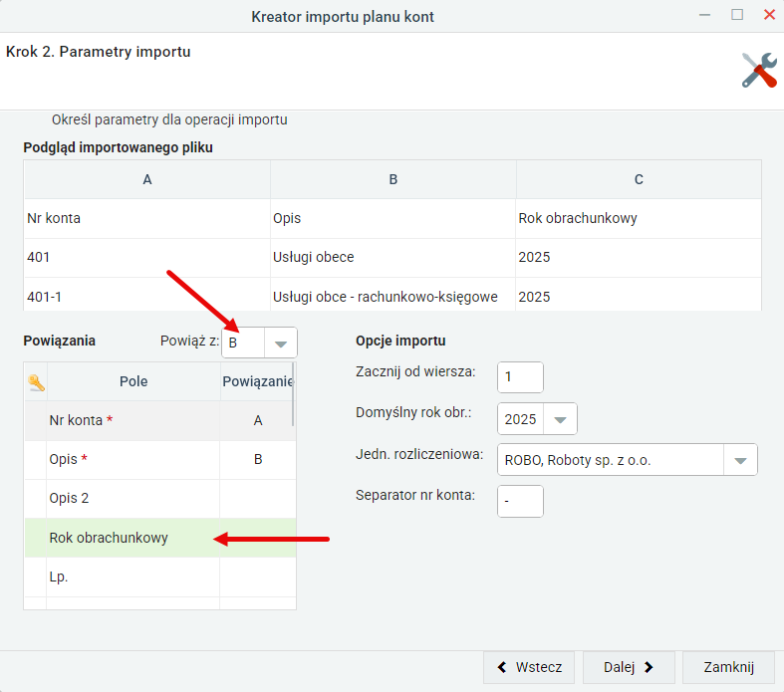The width and height of the screenshot is (784, 692).
Task: Maximize the Kreator importu window
Action: tap(737, 15)
